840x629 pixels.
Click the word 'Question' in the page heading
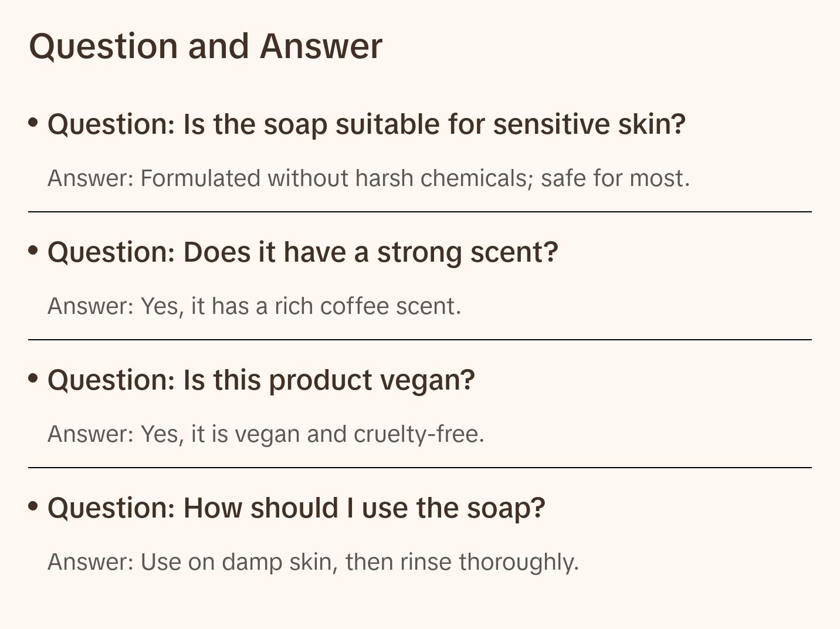click(x=103, y=46)
